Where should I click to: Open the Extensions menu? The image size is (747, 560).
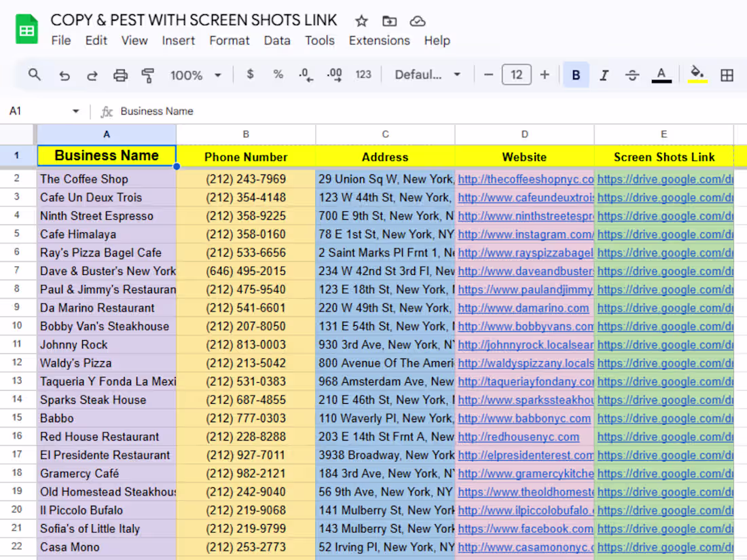(x=379, y=41)
